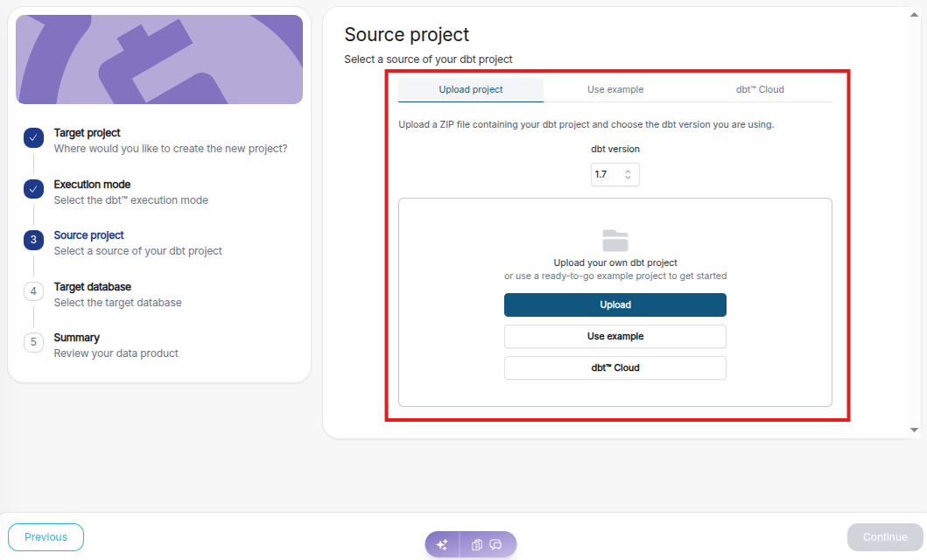Viewport: 927px width, 560px height.
Task: Click the step 3 Source project circle
Action: tap(33, 240)
